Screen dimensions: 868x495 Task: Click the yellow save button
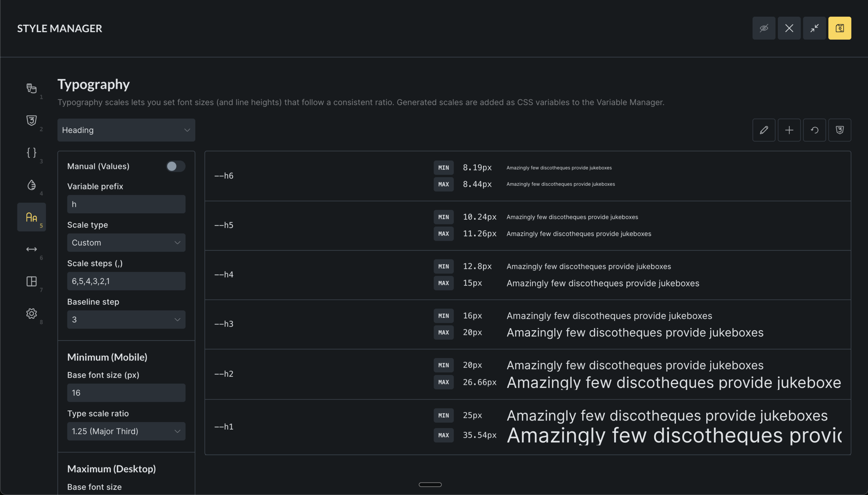click(840, 28)
